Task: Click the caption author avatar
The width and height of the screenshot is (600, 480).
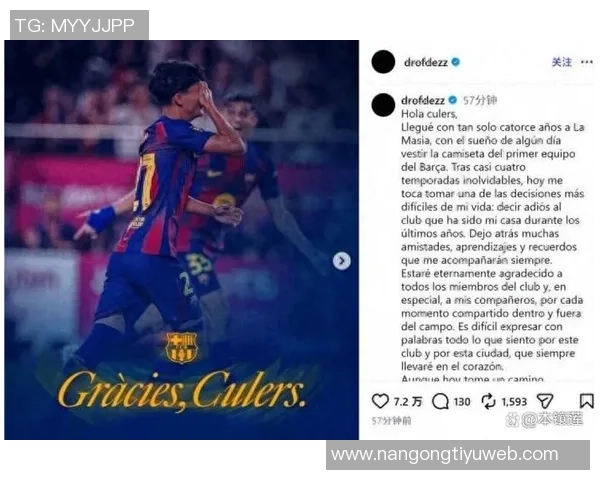Action: (383, 104)
